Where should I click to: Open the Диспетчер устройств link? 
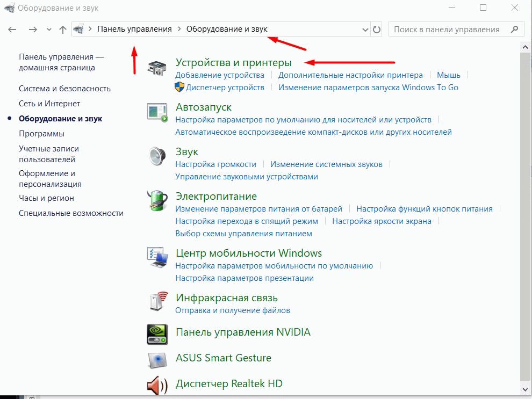(x=225, y=87)
